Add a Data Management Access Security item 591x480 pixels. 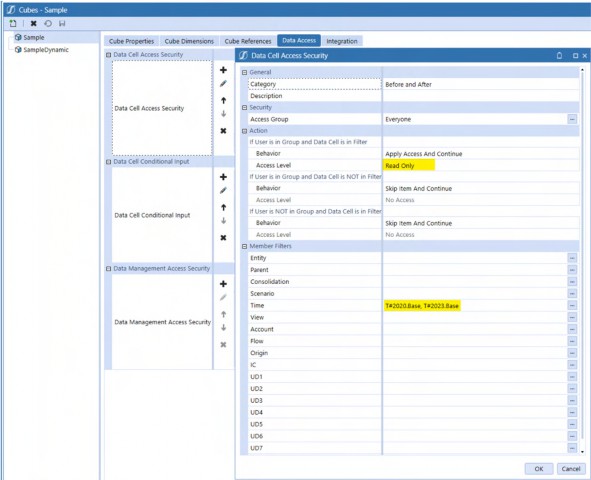223,284
